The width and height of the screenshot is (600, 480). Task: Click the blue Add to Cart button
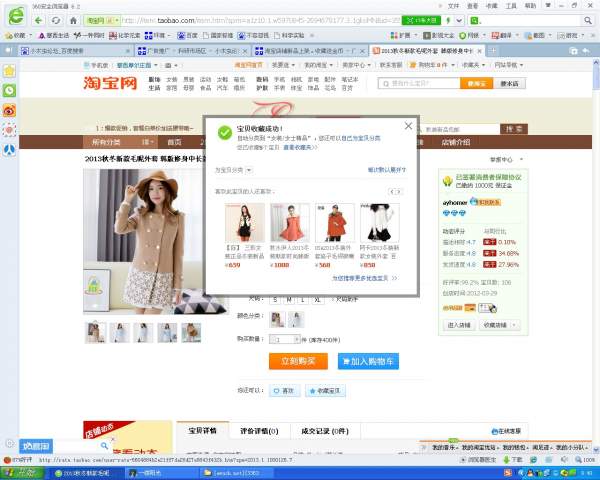coord(368,361)
